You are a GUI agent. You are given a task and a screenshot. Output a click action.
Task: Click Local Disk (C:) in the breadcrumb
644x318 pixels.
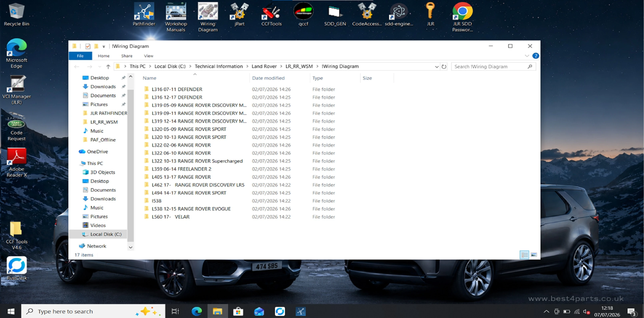click(x=170, y=67)
